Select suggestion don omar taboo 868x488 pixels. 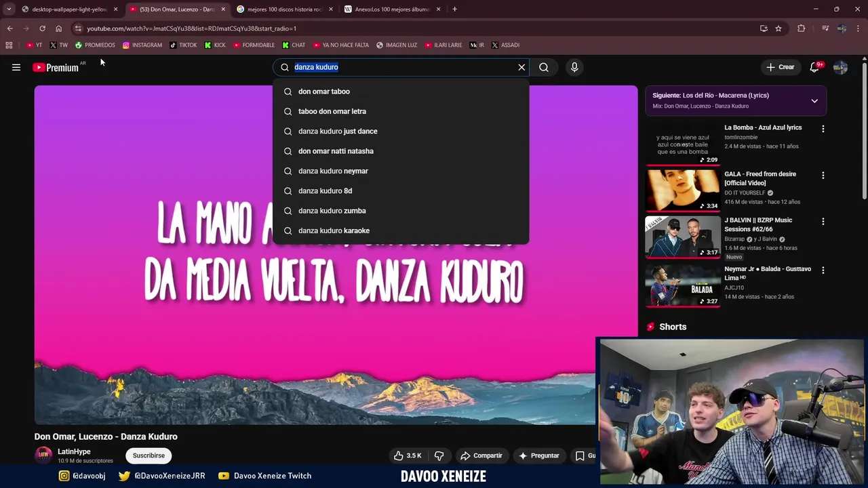(x=401, y=91)
